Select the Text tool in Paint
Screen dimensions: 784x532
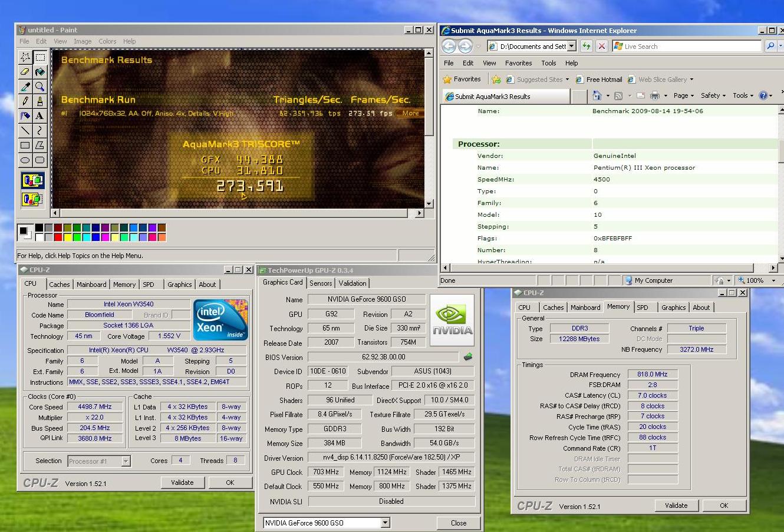pyautogui.click(x=40, y=116)
